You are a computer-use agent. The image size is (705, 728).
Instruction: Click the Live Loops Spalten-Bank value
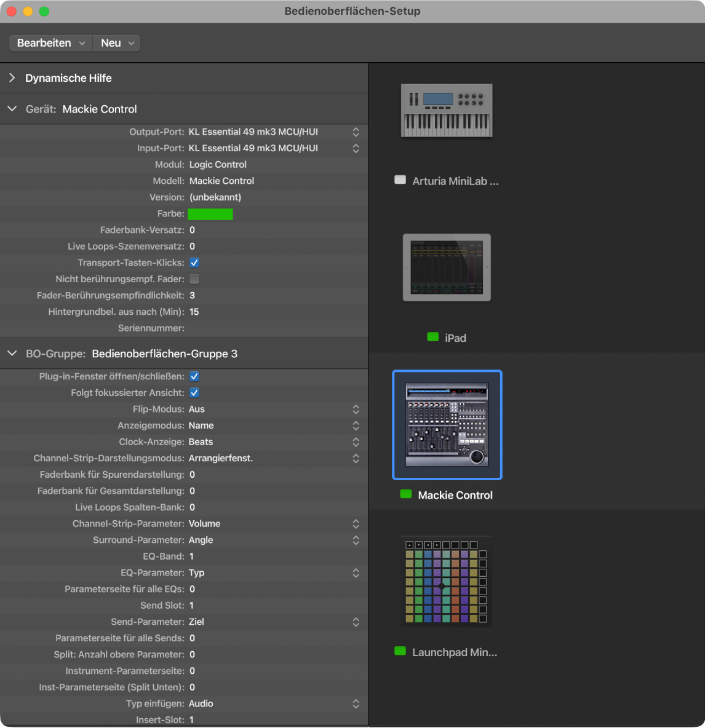point(193,507)
